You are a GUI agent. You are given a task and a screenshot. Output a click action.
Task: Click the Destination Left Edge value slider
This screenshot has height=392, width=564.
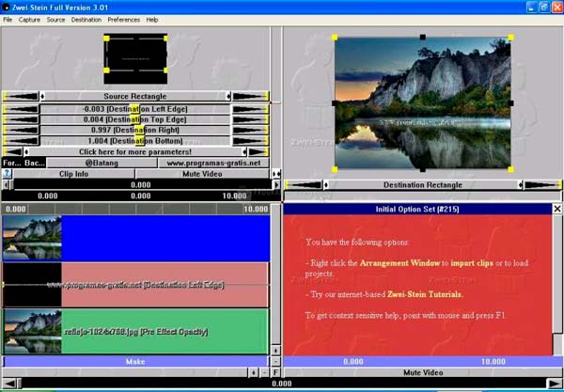coord(134,109)
